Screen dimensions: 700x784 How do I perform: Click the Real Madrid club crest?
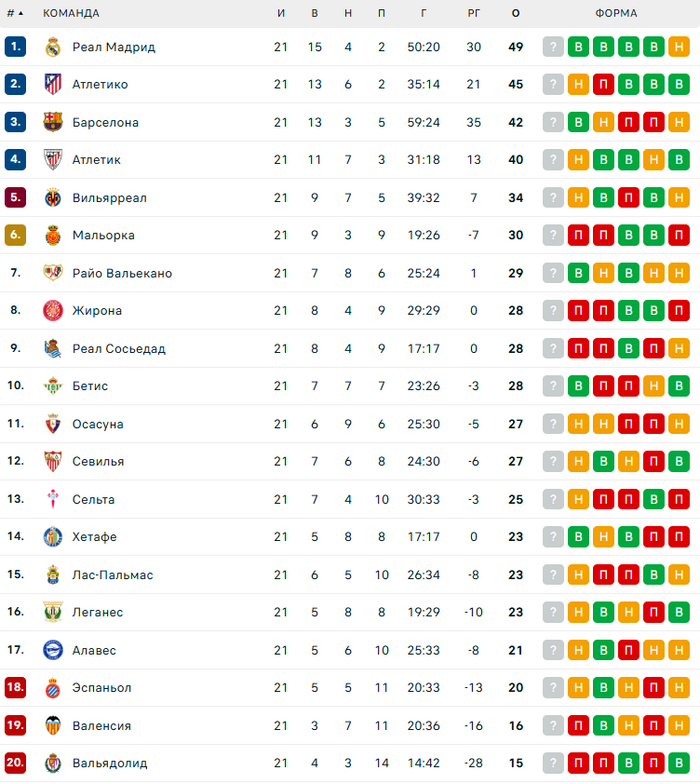tap(53, 47)
